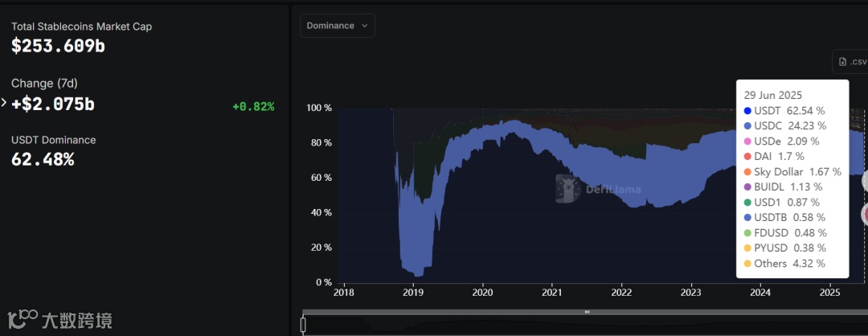Click the USD1 green legend dot
This screenshot has width=868, height=336.
(x=748, y=203)
